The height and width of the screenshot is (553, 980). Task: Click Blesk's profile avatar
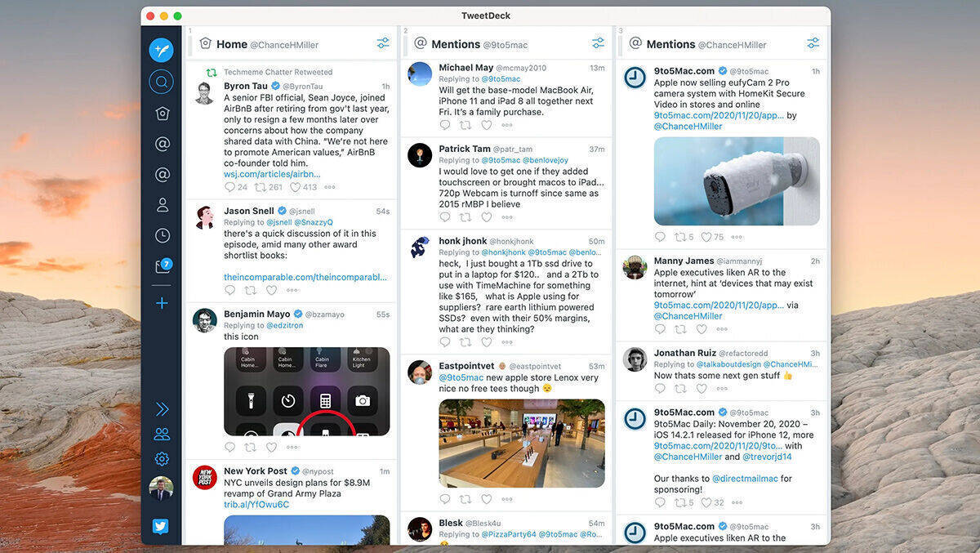(420, 529)
